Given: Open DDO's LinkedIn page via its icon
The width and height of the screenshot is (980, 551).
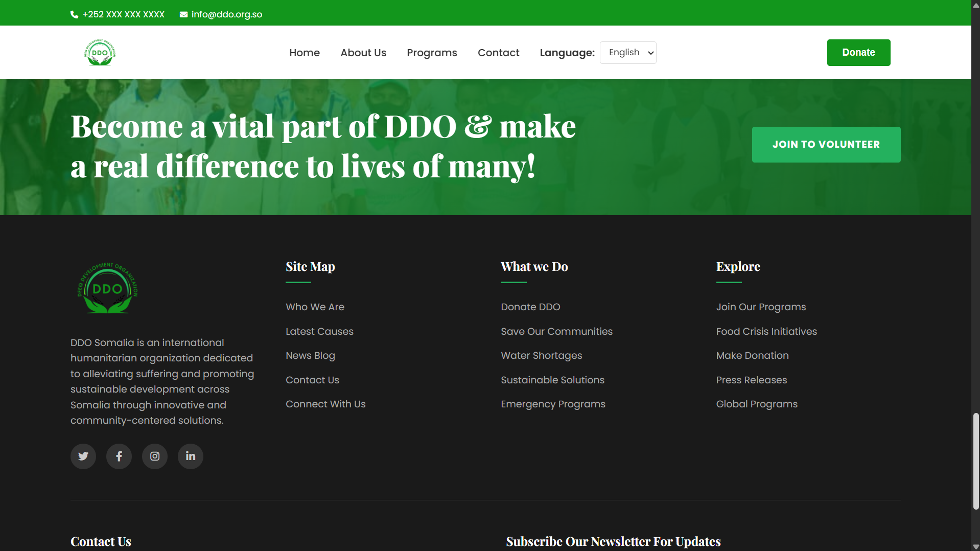Looking at the screenshot, I should [x=190, y=456].
